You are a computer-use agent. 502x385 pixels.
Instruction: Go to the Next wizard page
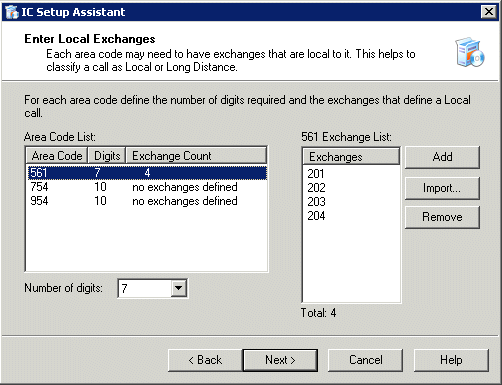(x=280, y=360)
